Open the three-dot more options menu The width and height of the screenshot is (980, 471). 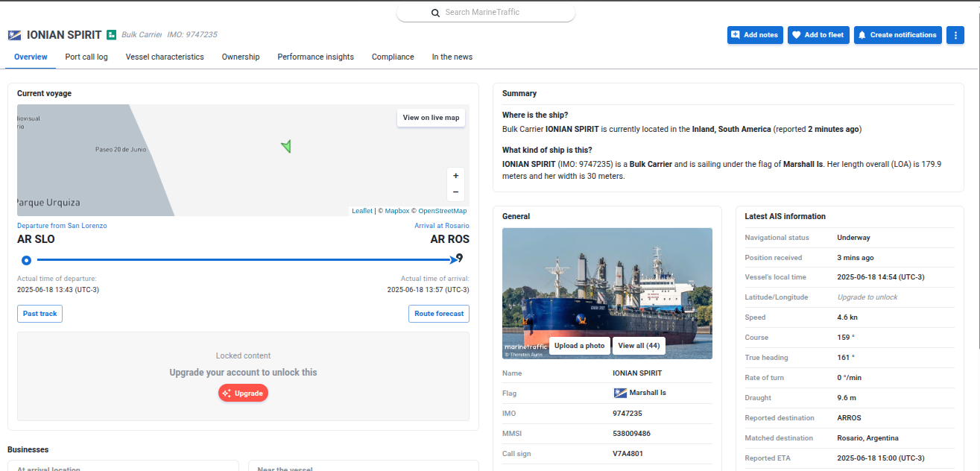(x=955, y=35)
